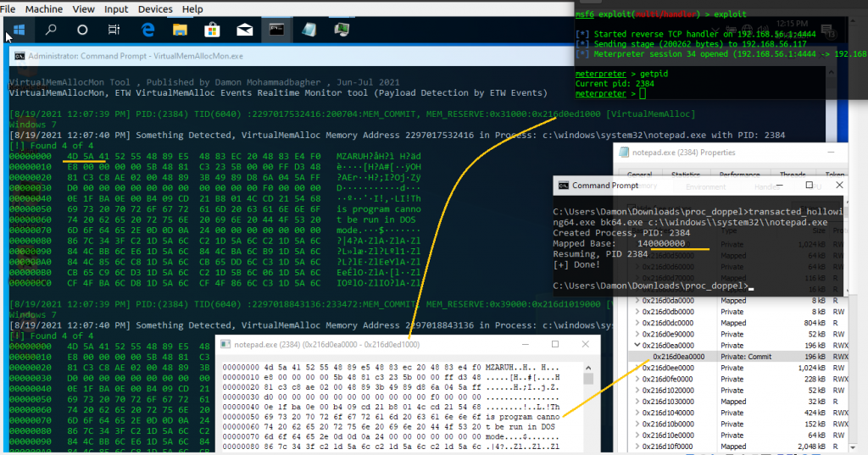This screenshot has height=455, width=868.
Task: Switch to Performance tab in Properties
Action: click(x=739, y=175)
